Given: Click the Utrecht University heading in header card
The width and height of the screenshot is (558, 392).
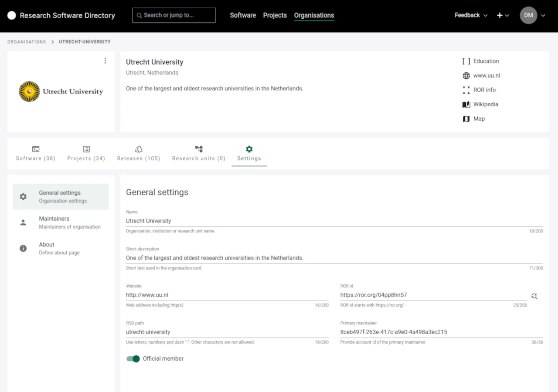Looking at the screenshot, I should (x=155, y=62).
